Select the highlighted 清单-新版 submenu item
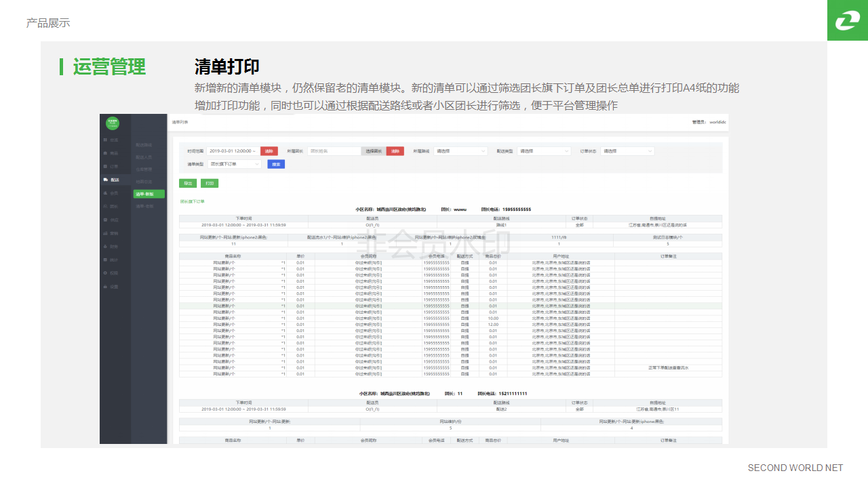The width and height of the screenshot is (868, 488). coord(149,194)
